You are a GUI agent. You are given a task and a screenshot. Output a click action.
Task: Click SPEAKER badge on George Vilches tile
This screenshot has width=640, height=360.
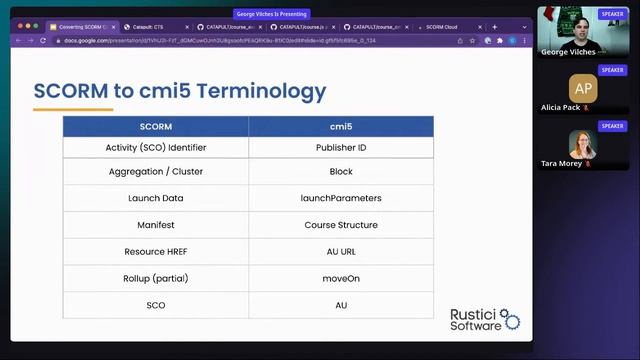[x=612, y=14]
